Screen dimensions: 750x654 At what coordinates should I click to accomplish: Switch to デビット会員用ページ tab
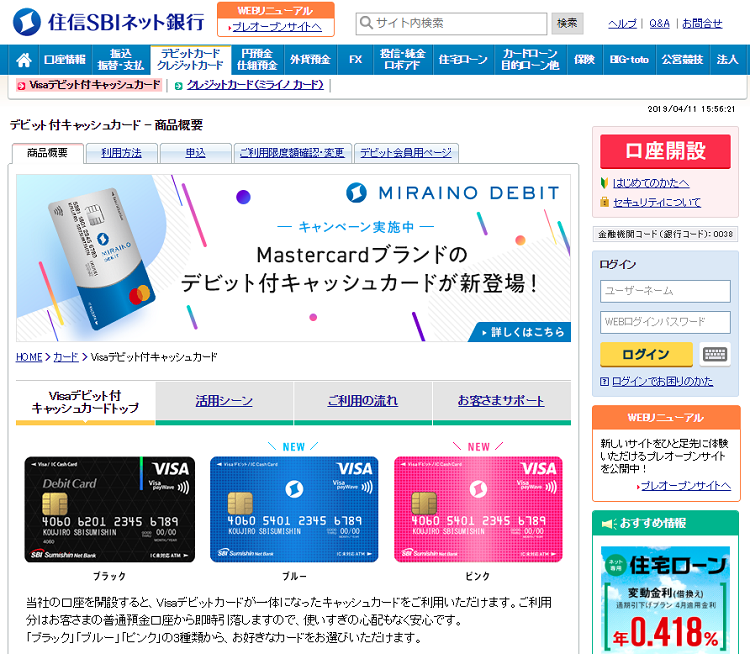tap(406, 153)
